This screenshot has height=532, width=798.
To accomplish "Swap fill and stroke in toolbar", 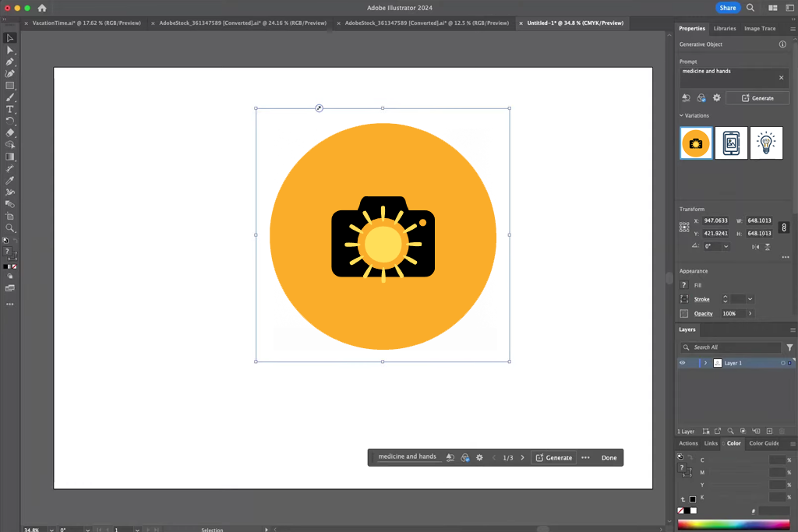I will [15, 240].
